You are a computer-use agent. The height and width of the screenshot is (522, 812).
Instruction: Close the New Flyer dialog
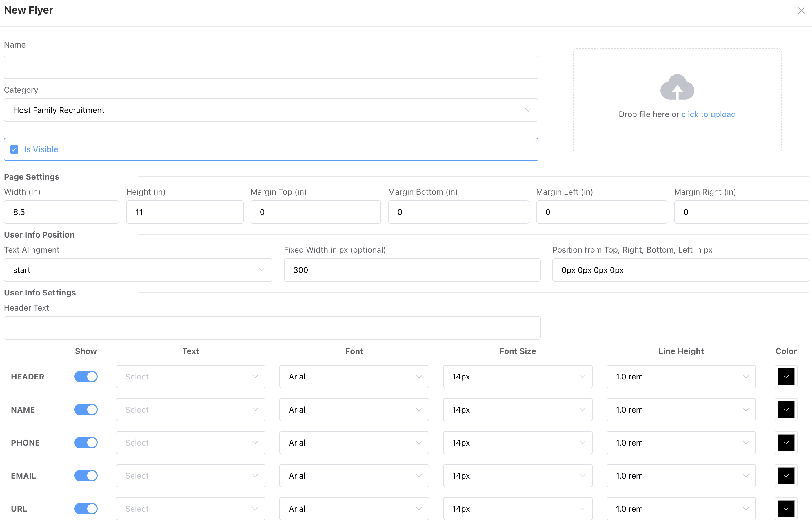(801, 10)
